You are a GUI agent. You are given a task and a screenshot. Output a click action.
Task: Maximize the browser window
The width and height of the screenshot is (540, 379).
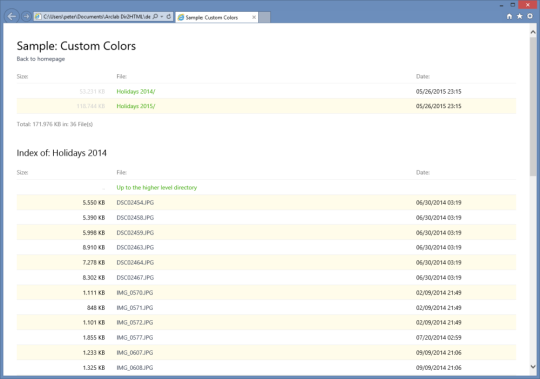513,5
